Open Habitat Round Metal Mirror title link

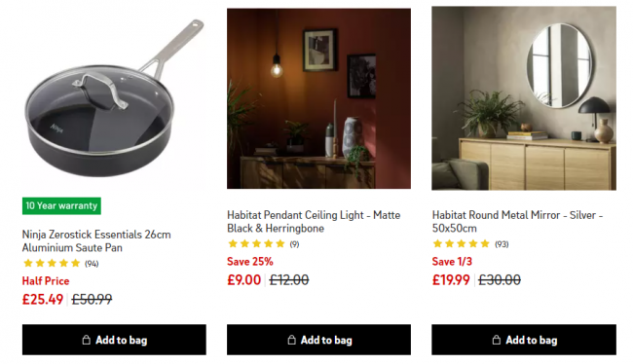tap(517, 222)
